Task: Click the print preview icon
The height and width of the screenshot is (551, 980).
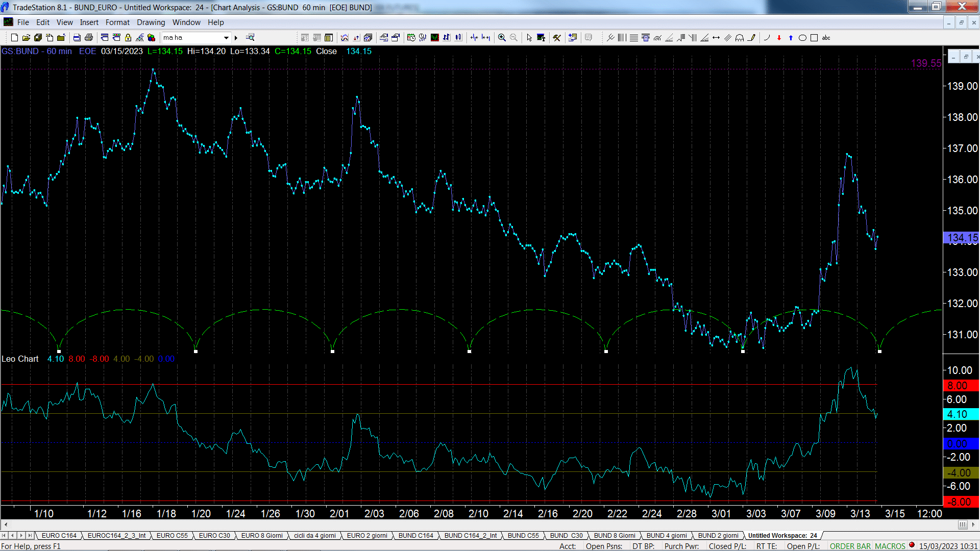Action: tap(77, 38)
